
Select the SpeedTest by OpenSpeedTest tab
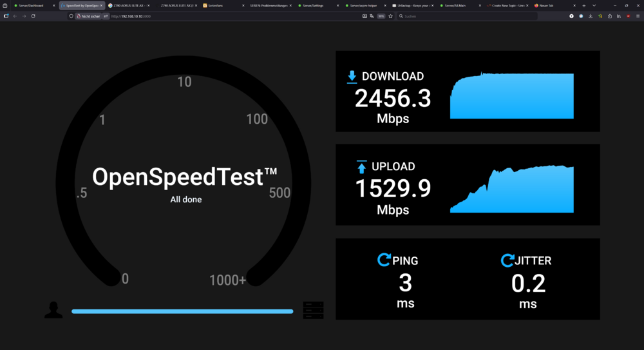click(82, 6)
